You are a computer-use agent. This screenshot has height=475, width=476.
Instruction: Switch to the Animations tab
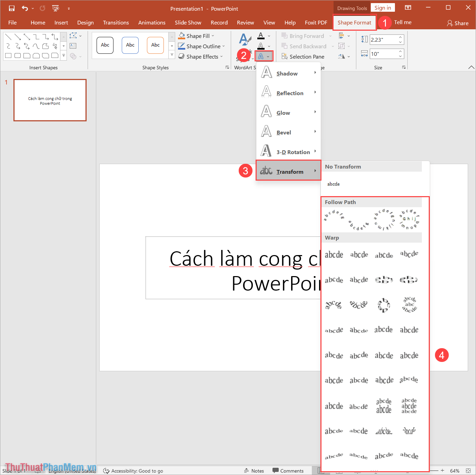tap(152, 22)
